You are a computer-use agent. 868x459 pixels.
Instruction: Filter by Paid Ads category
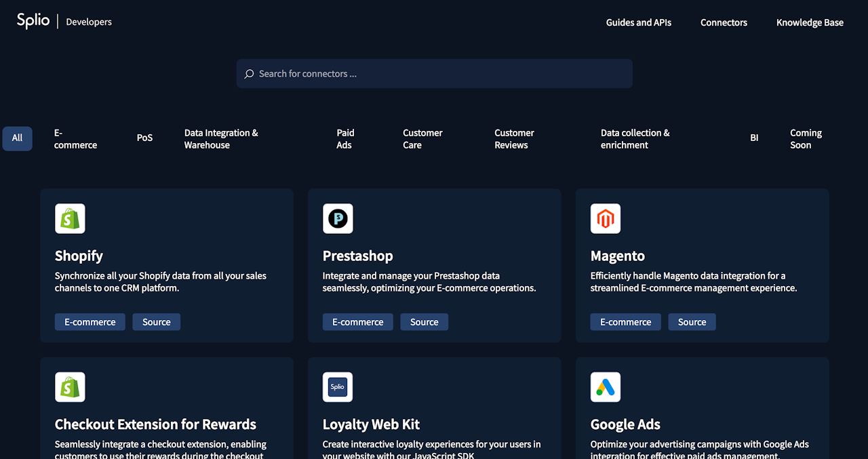[345, 139]
